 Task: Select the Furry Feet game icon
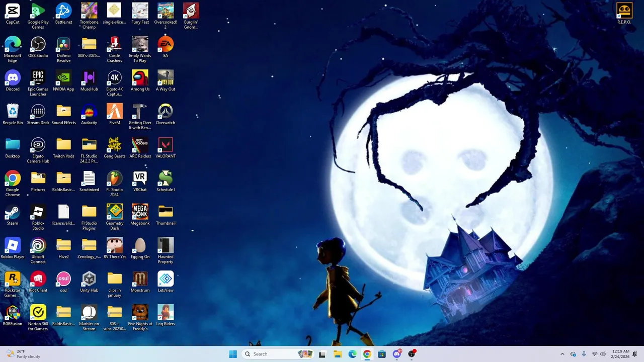tap(140, 14)
